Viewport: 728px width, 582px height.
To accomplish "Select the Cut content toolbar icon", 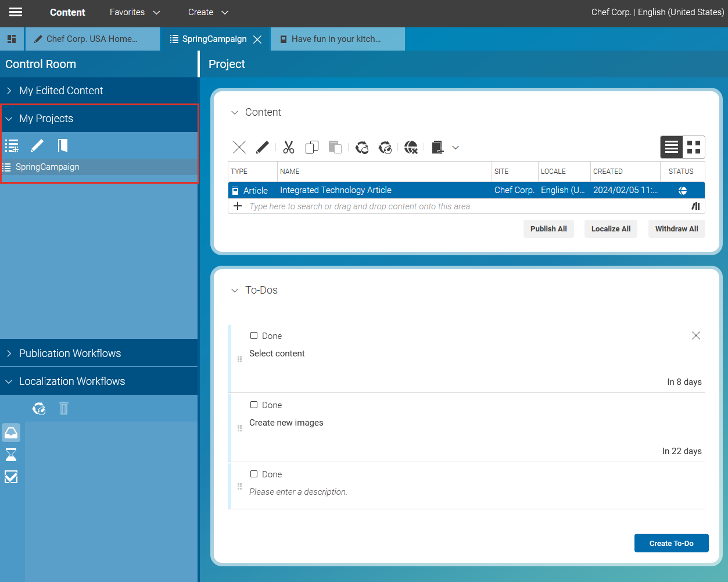I will [288, 147].
